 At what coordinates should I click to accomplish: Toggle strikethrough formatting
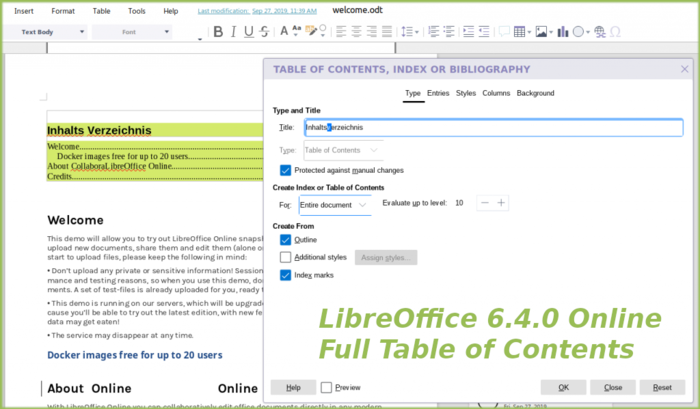264,32
